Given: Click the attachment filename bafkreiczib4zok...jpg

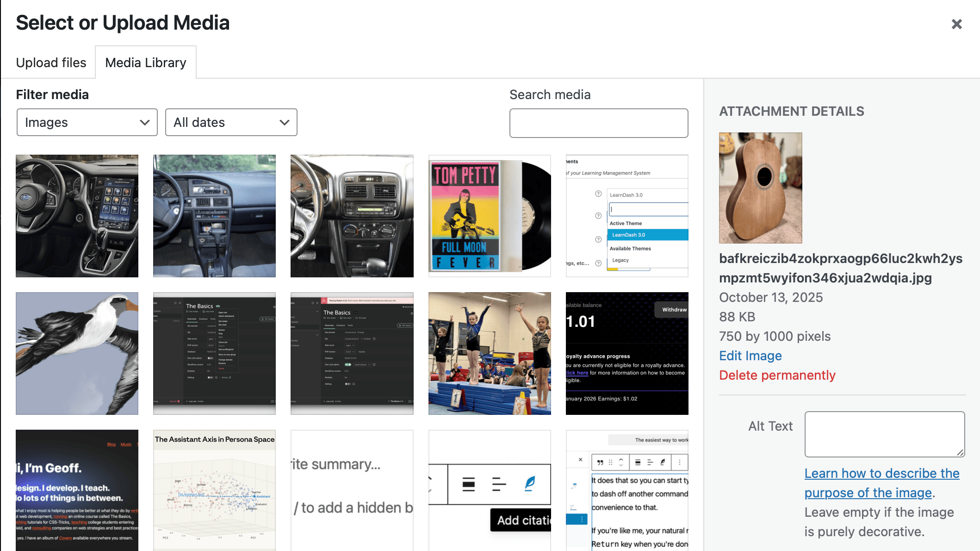Looking at the screenshot, I should [841, 268].
